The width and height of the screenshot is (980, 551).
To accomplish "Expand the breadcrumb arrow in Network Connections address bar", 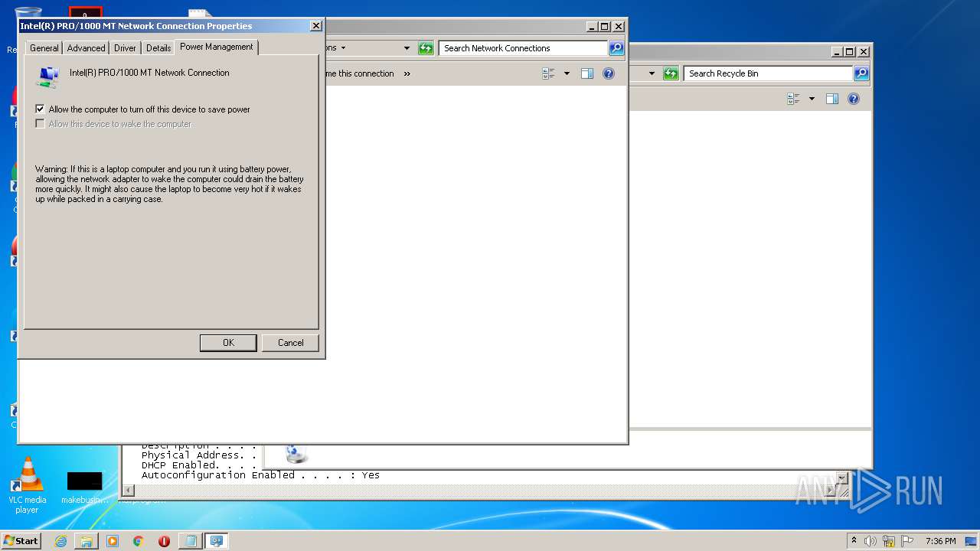I will (x=343, y=48).
